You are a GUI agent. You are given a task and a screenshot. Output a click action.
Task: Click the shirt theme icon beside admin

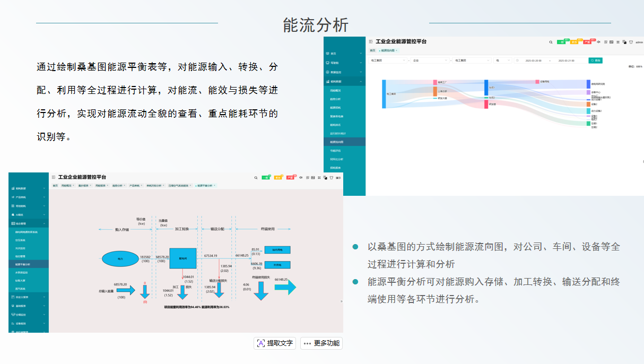click(631, 42)
